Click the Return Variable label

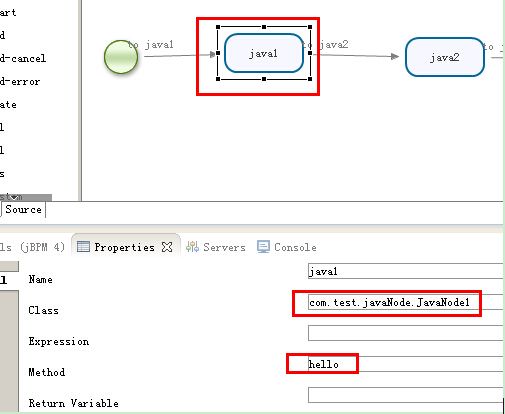click(73, 403)
